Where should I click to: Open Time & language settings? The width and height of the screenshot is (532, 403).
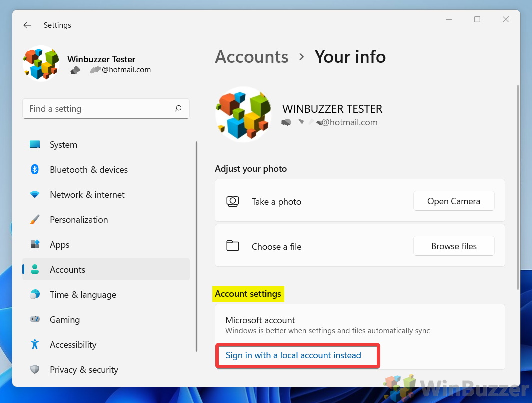106,295
